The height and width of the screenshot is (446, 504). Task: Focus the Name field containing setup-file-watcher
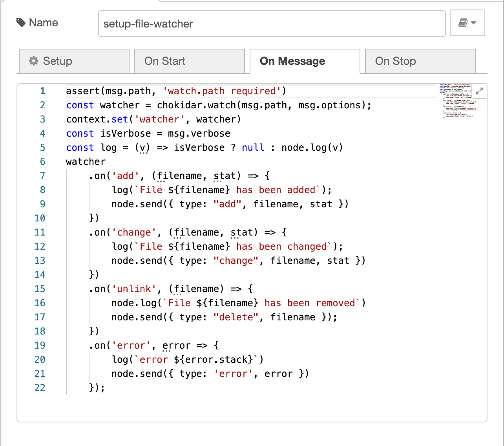coord(272,24)
